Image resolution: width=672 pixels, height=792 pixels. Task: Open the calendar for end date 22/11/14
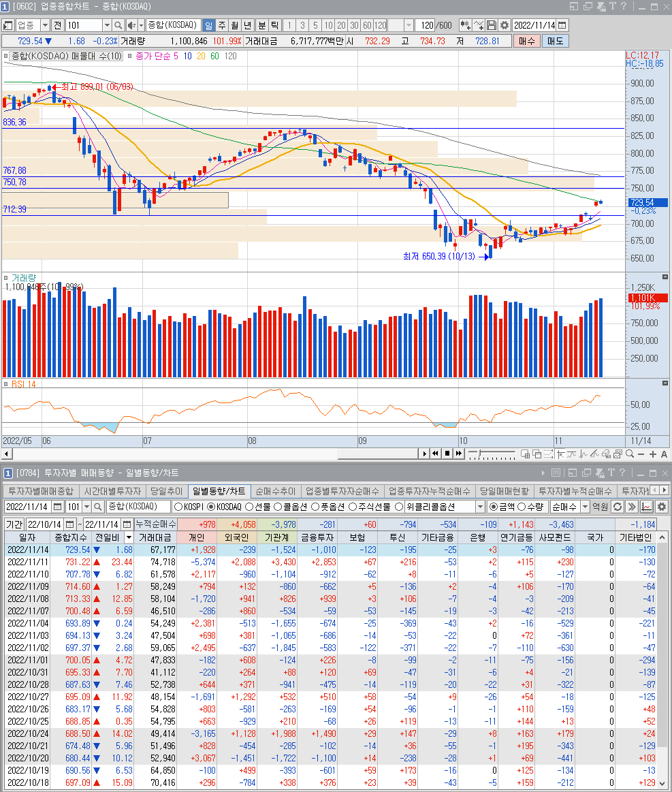127,525
